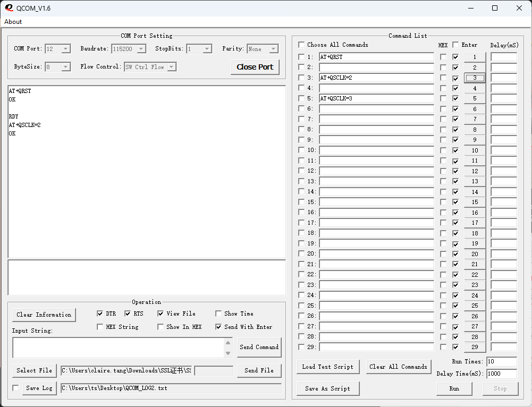Check the HEX String option
The width and height of the screenshot is (532, 407).
coord(100,327)
